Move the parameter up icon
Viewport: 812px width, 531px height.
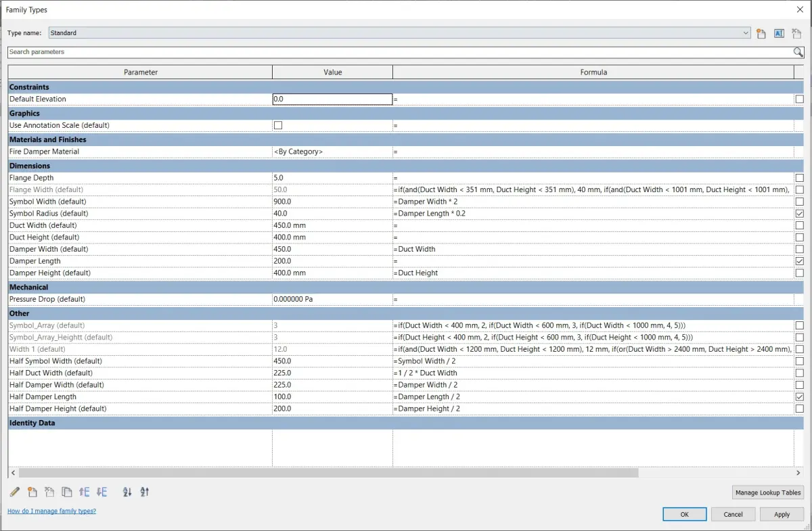coord(85,492)
